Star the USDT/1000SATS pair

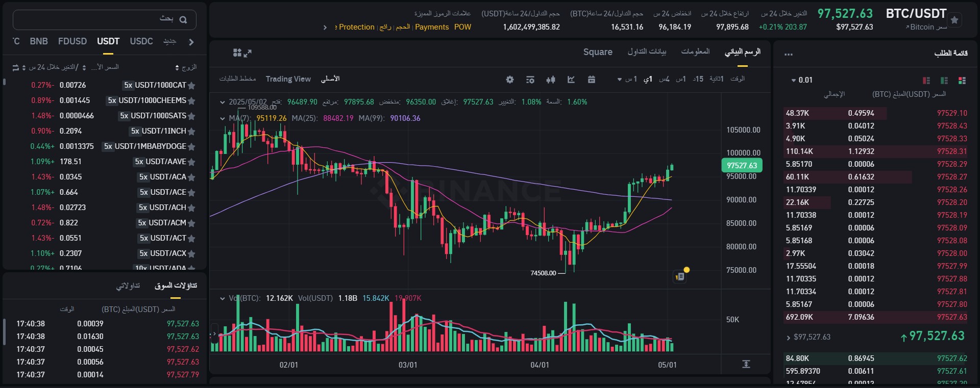coord(191,116)
